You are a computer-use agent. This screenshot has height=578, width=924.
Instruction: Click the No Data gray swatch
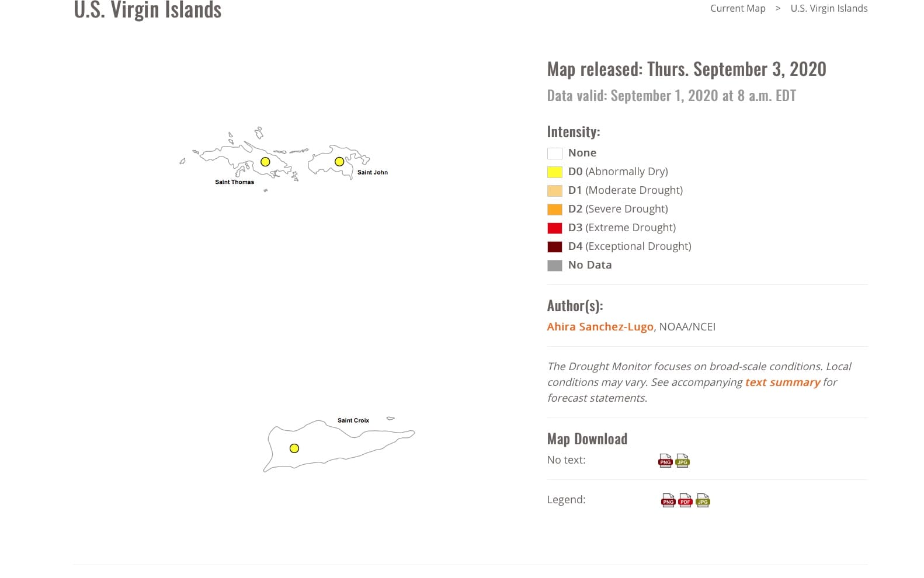pyautogui.click(x=555, y=265)
